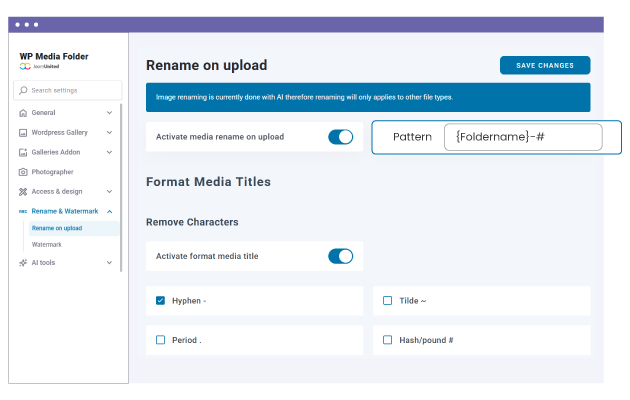
Task: Click the JoomUnited logo icon
Action: tap(25, 66)
